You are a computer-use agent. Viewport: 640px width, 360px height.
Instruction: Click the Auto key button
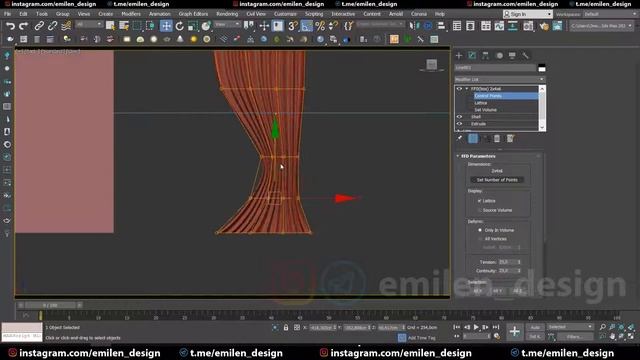(x=535, y=327)
